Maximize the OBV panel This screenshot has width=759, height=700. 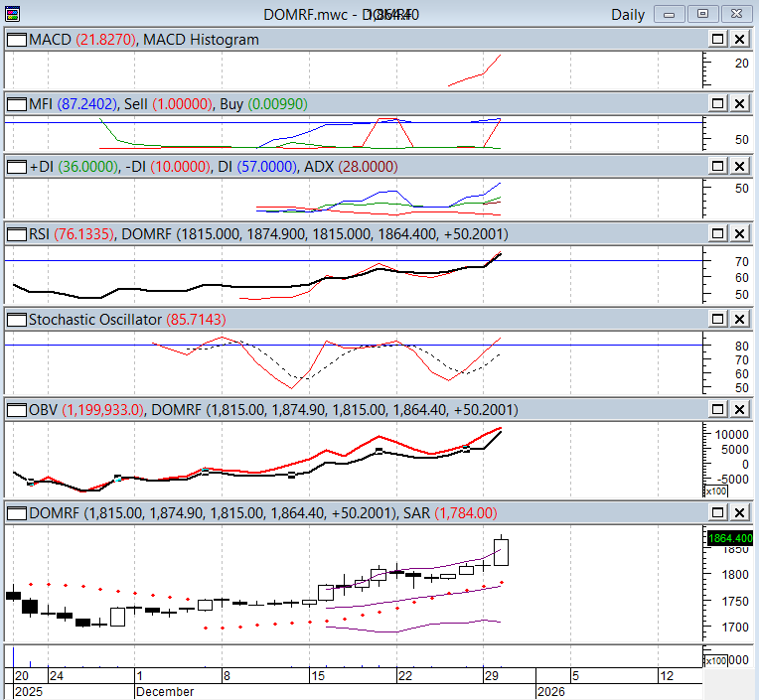(717, 409)
